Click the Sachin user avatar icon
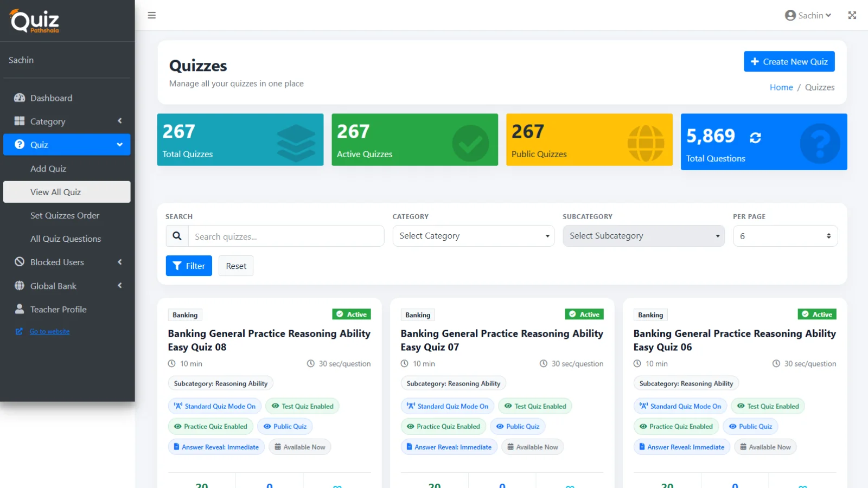Viewport: 868px width, 488px height. (x=790, y=15)
